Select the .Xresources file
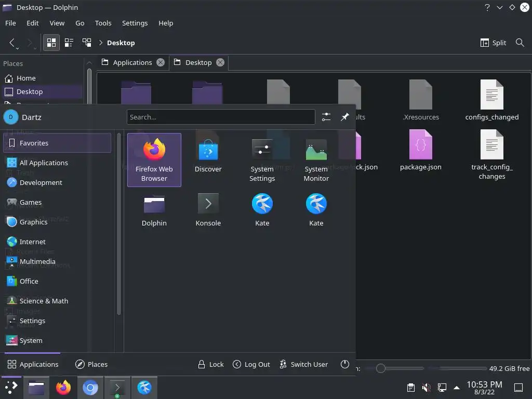 click(420, 100)
